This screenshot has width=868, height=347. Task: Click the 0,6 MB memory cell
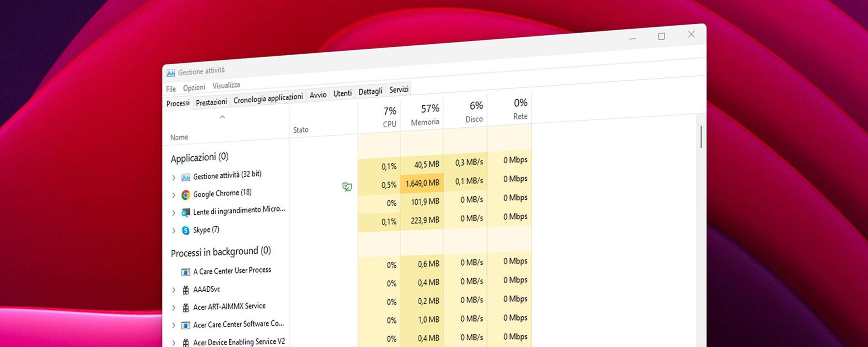click(x=422, y=264)
